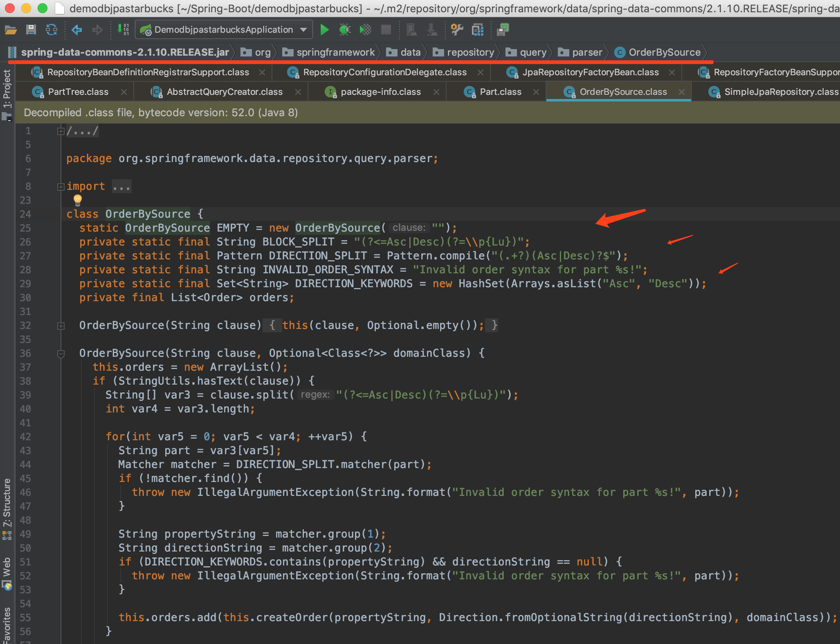The width and height of the screenshot is (840, 644).
Task: Expand the folded single-arg constructor at line 32
Action: click(x=61, y=326)
